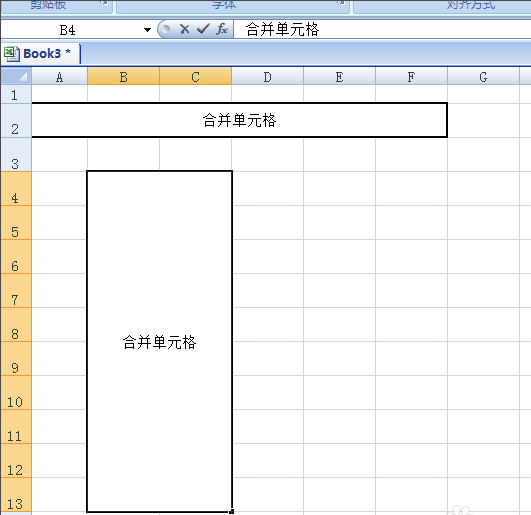The image size is (531, 515).
Task: Select row 5 header
Action: 16,222
